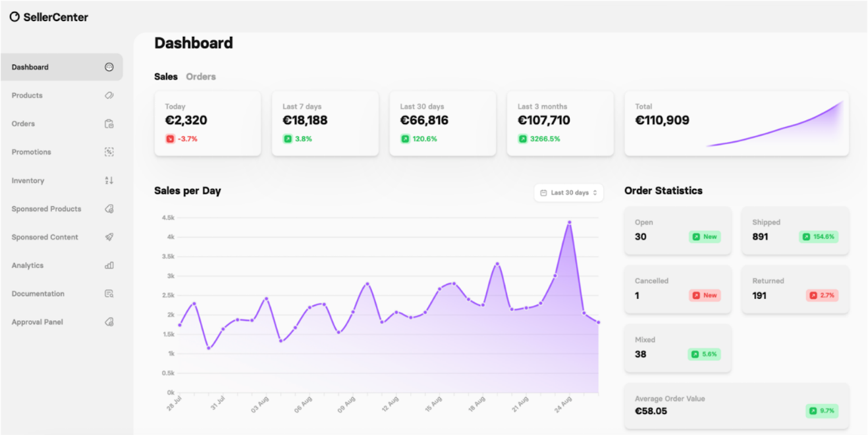Click the Average Order Value card

point(736,406)
